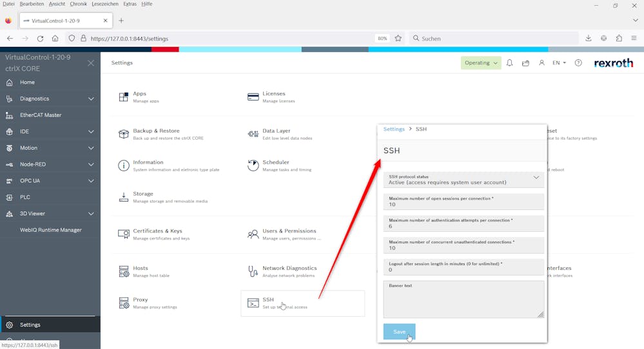644x349 pixels.
Task: Click the PLC sidebar icon
Action: [x=10, y=197]
